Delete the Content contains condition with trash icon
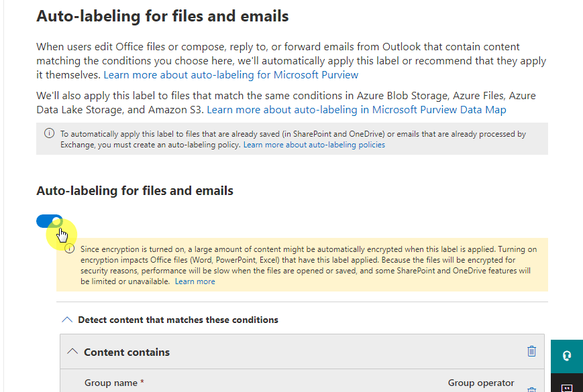This screenshot has width=583, height=392. [532, 351]
